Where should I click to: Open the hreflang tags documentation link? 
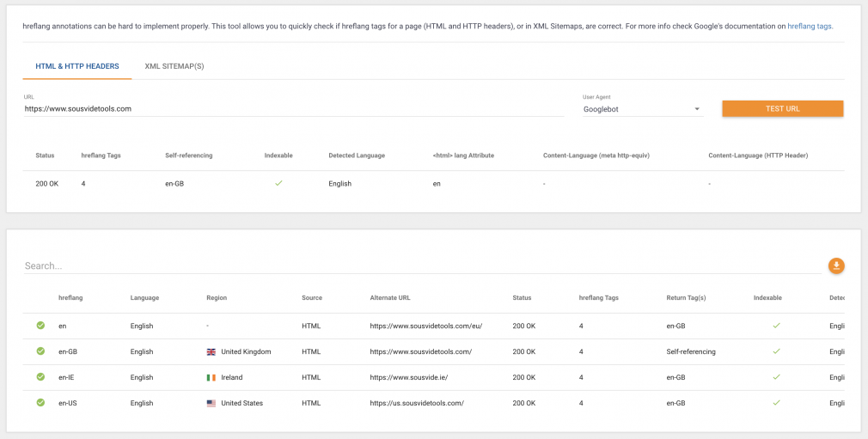810,26
